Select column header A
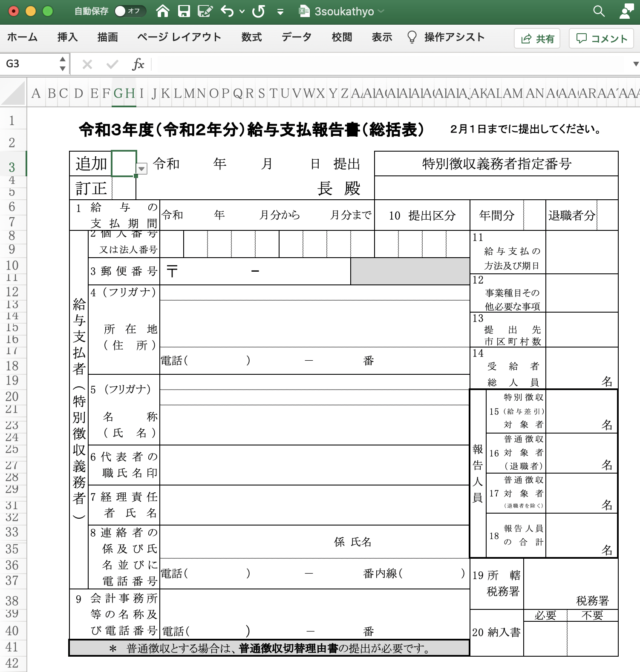The width and height of the screenshot is (640, 672). pos(36,93)
